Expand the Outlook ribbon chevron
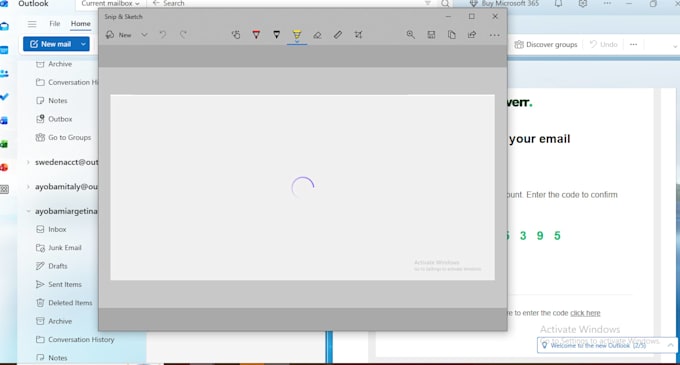This screenshot has width=680, height=365. pos(675,46)
